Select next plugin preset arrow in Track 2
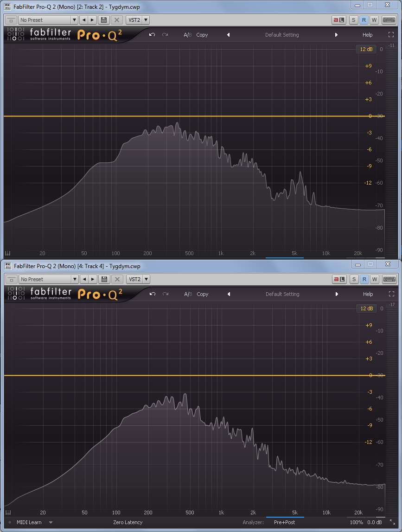This screenshot has height=532, width=402. [x=336, y=35]
